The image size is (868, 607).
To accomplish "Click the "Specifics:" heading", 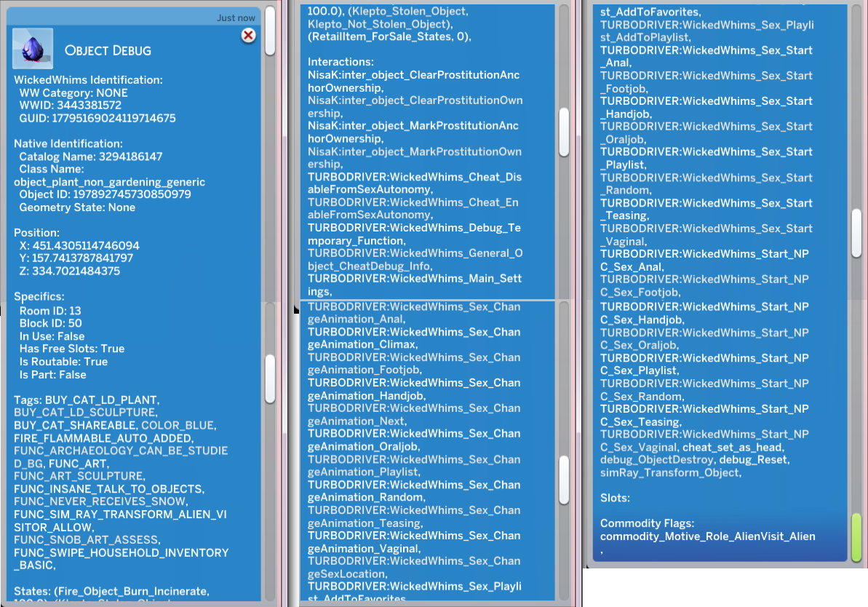I will (39, 296).
